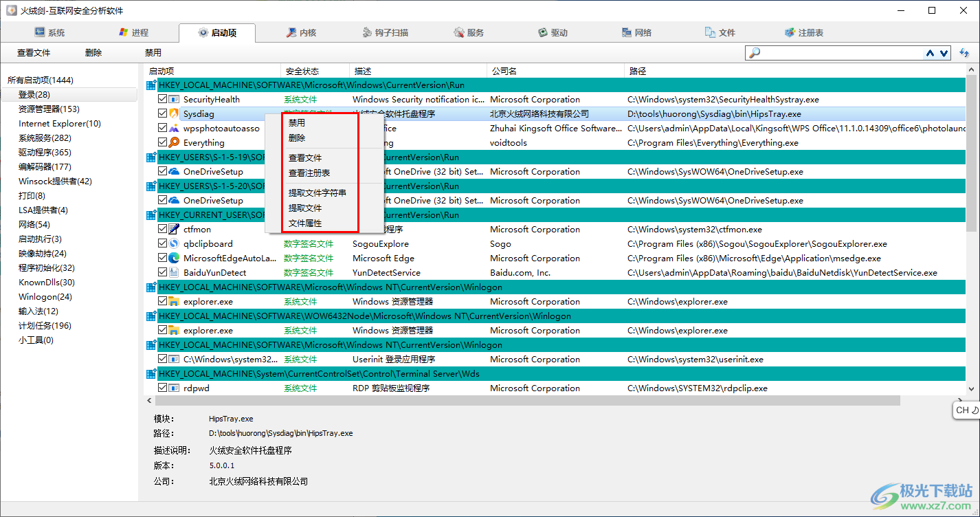The height and width of the screenshot is (517, 980).
Task: Sort by the 公司名 column header
Action: point(556,71)
